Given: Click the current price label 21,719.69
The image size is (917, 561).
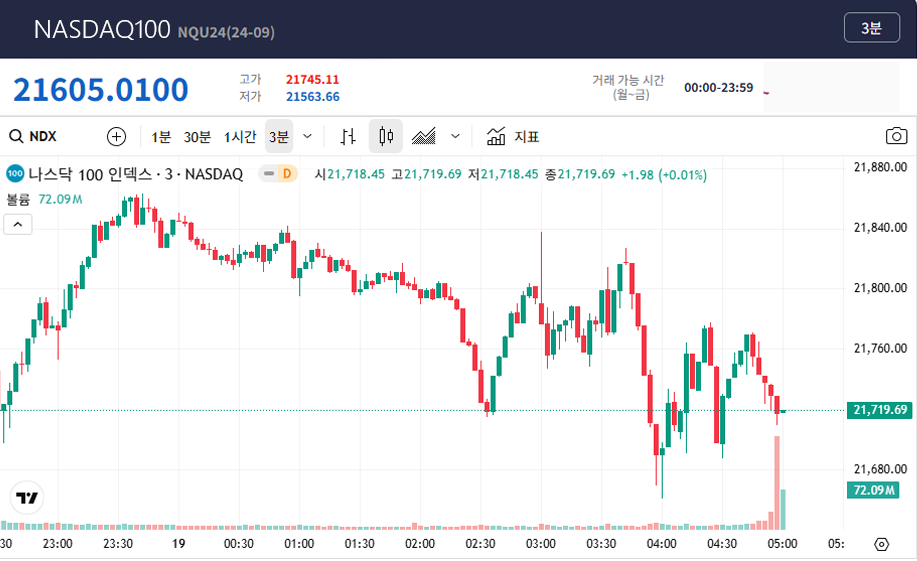Looking at the screenshot, I should tap(880, 410).
